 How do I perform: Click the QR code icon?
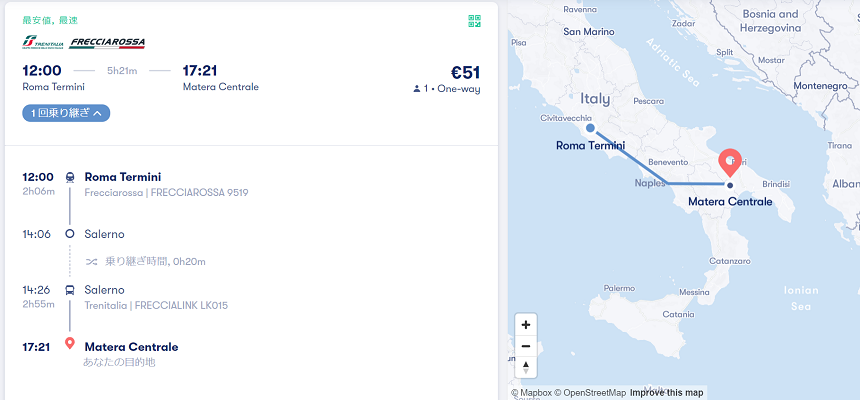(x=475, y=21)
